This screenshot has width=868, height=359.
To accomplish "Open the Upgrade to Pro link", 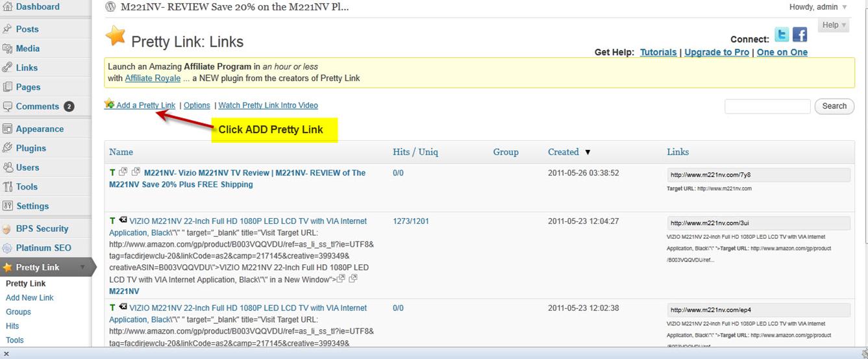I will pos(717,52).
